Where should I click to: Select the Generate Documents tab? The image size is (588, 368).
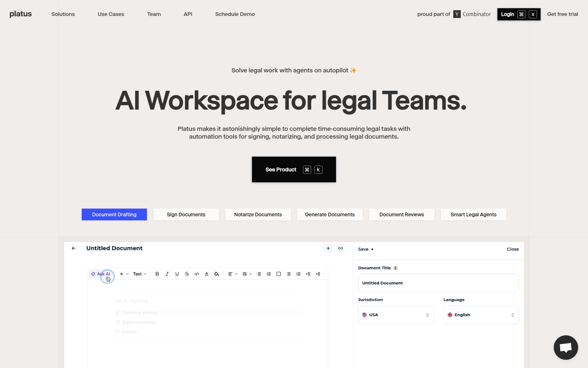(330, 215)
